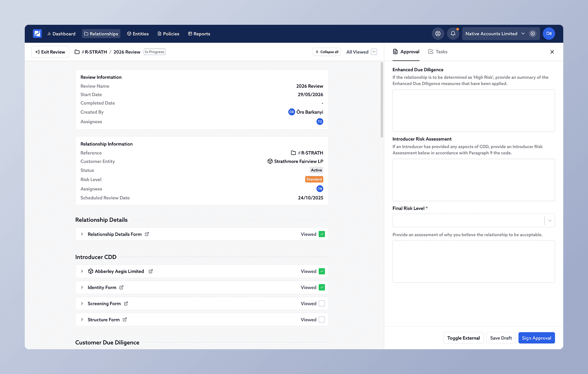
Task: Click the TG assignee avatar
Action: coord(320,122)
